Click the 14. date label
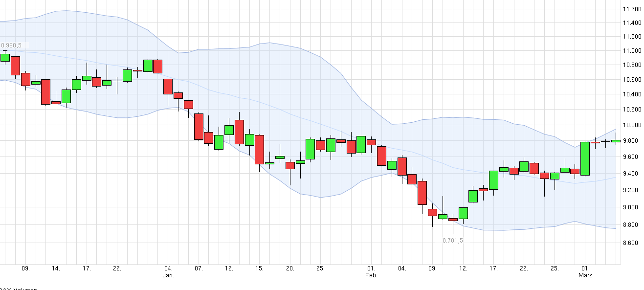Image resolution: width=644 pixels, height=290 pixels. point(56,268)
